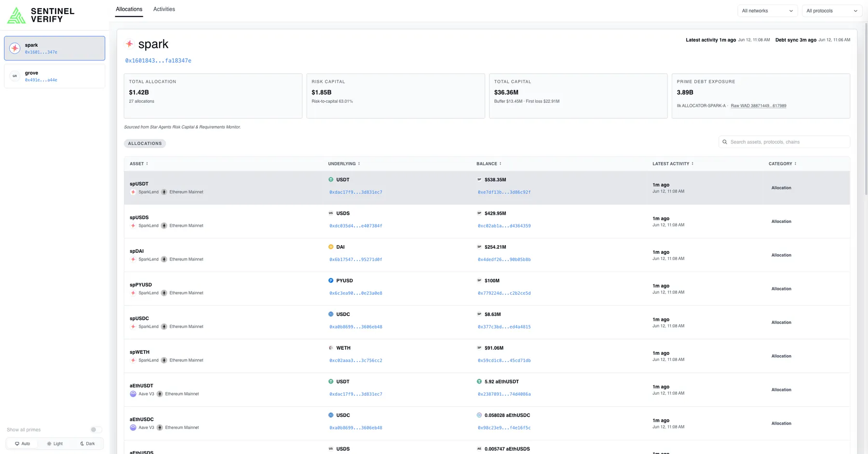
Task: Open address 0x779224d...c2b2ce5d link
Action: (504, 293)
